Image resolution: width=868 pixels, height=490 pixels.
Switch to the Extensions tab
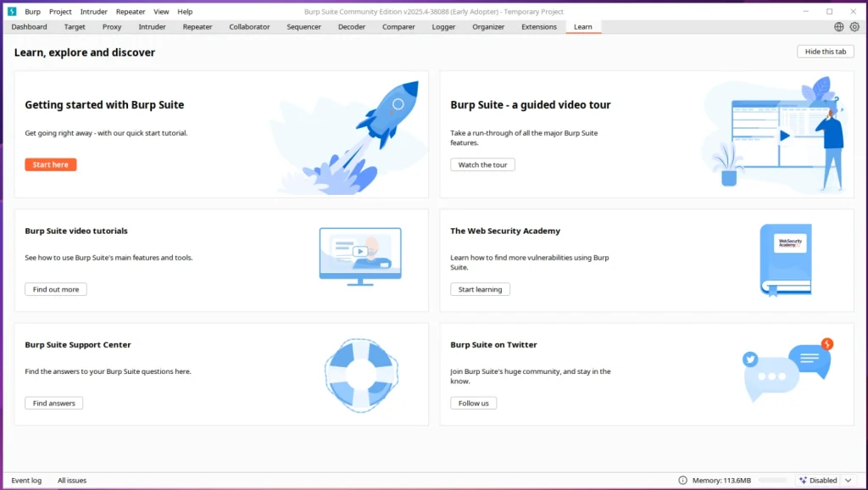pyautogui.click(x=539, y=26)
